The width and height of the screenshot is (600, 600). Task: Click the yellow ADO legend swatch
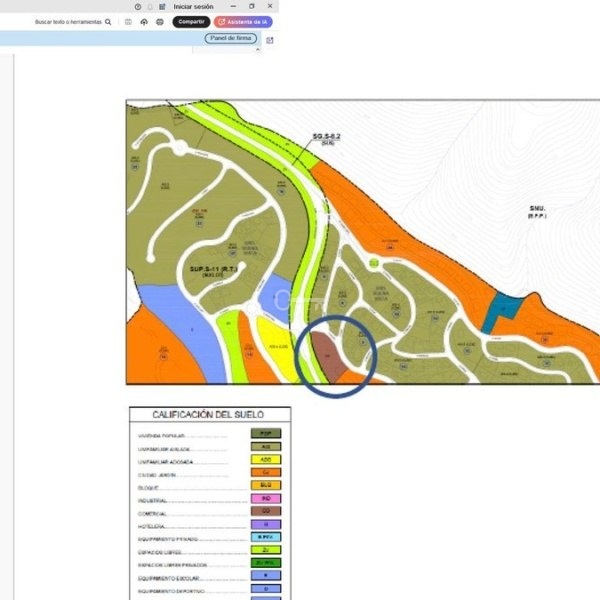(265, 460)
